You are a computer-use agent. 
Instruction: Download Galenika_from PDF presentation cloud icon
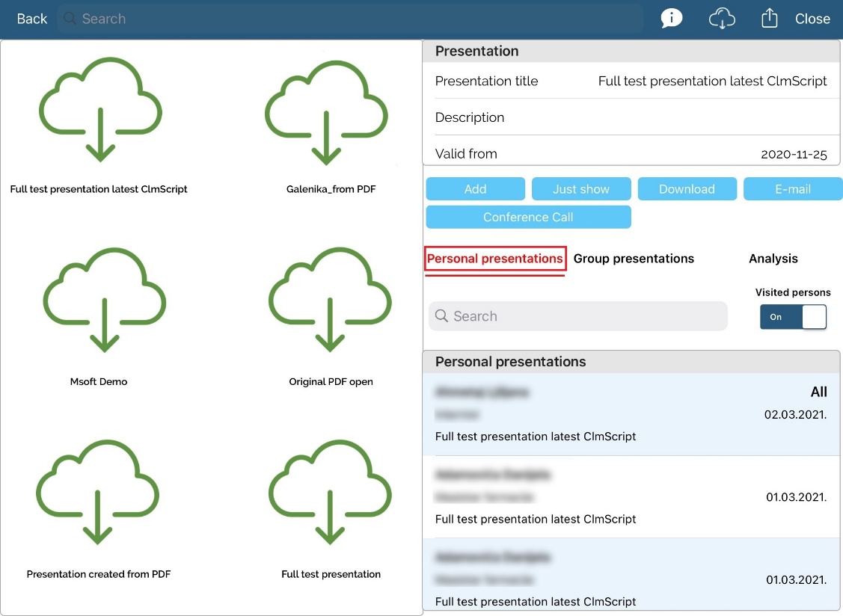pos(326,112)
